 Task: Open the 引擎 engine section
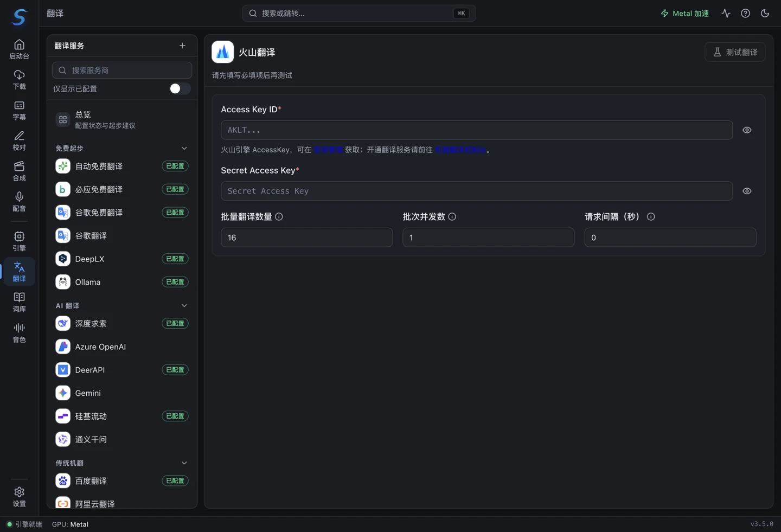click(x=19, y=241)
